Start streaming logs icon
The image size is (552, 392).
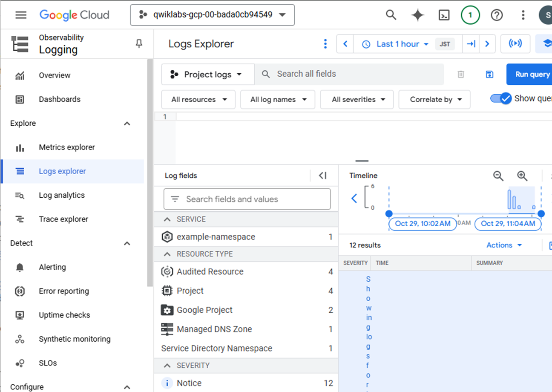pyautogui.click(x=515, y=44)
